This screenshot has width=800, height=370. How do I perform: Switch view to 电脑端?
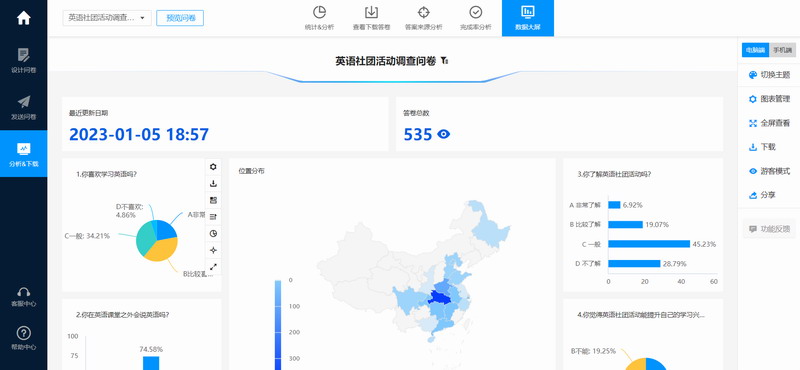click(x=755, y=50)
